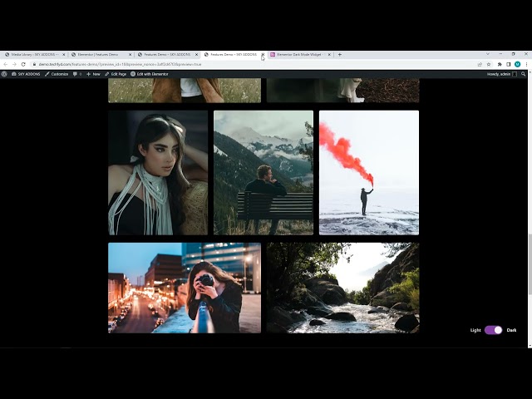The image size is (532, 399).
Task: Click the browser back arrow
Action: coord(6,64)
